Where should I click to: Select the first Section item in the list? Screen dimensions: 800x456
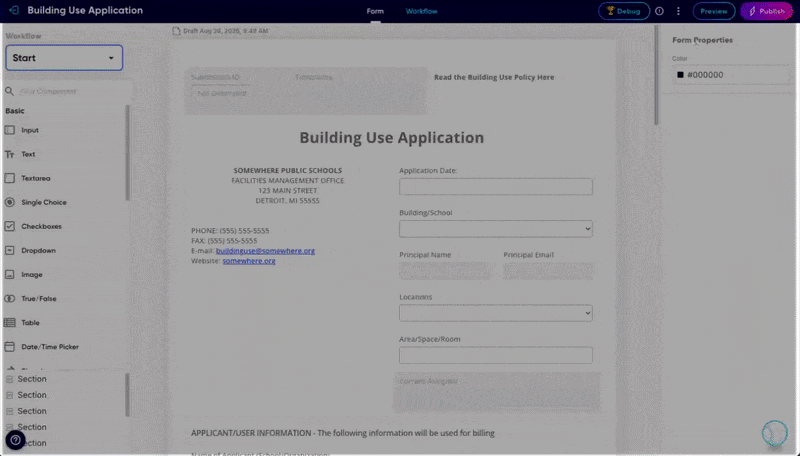coord(32,379)
